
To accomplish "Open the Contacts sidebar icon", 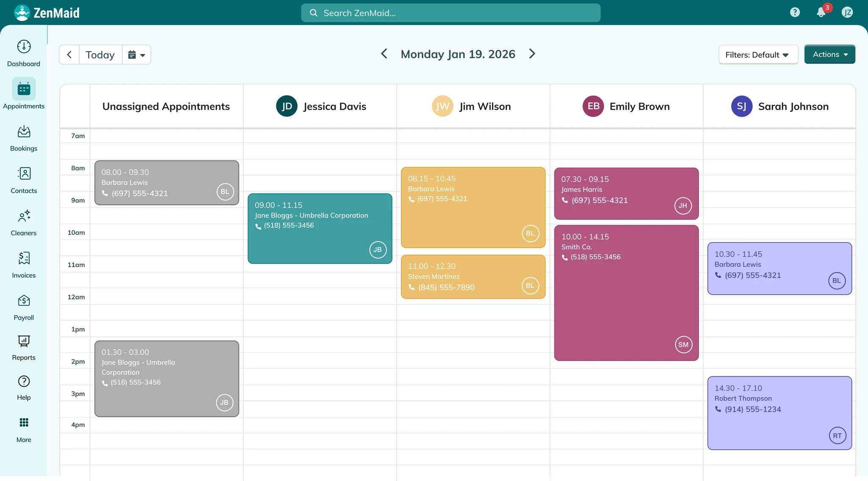I will pos(24,174).
